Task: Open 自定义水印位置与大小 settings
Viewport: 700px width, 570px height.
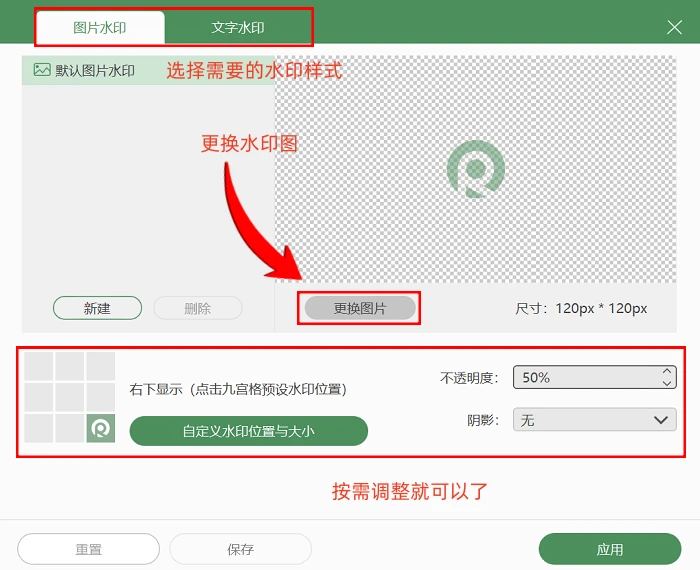Action: [249, 431]
